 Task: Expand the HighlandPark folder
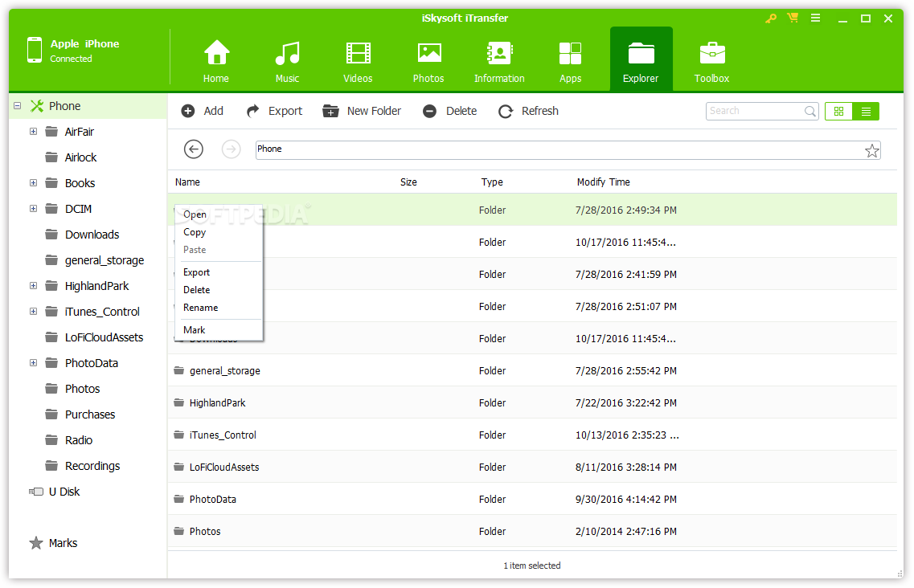33,286
